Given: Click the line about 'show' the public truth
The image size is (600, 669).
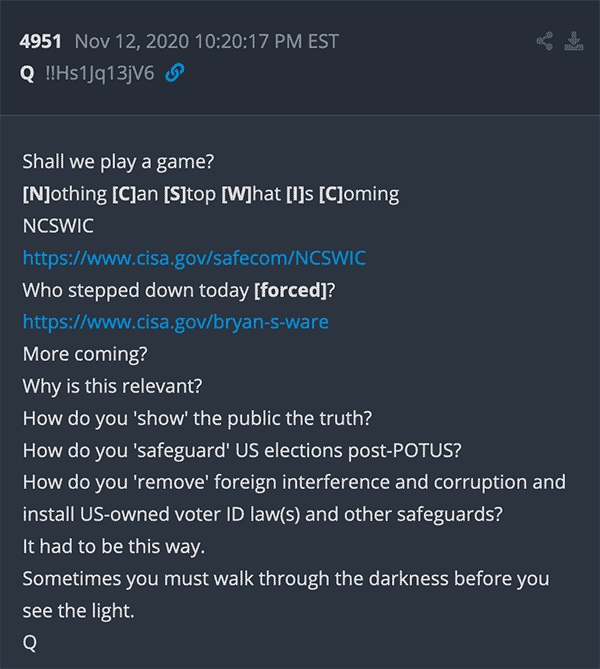Looking at the screenshot, I should coord(197,418).
